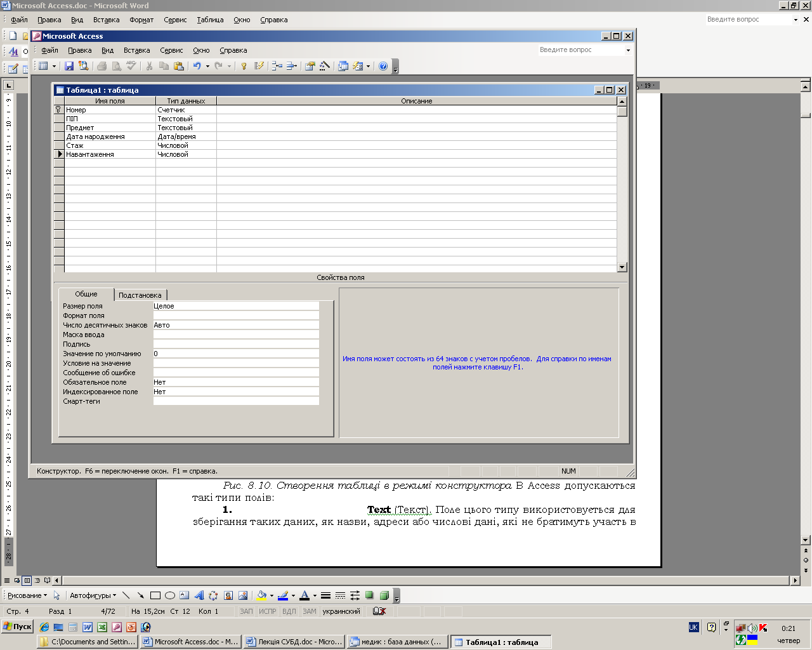This screenshot has height=650, width=812.
Task: Toggle ЗАМ overtype mode indicator
Action: point(310,611)
